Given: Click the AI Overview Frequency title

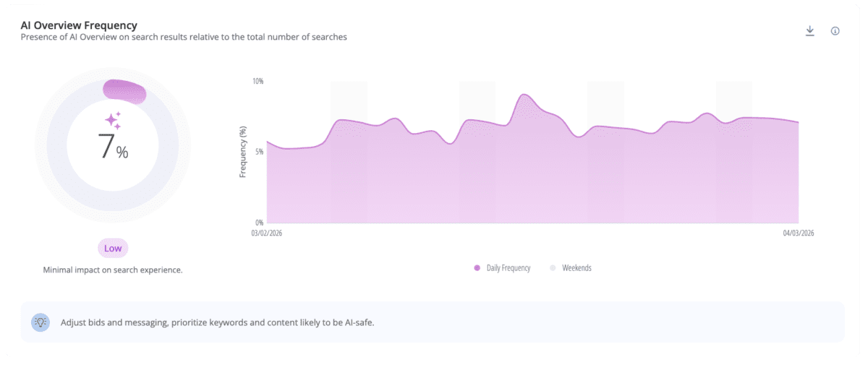Looking at the screenshot, I should (x=79, y=25).
